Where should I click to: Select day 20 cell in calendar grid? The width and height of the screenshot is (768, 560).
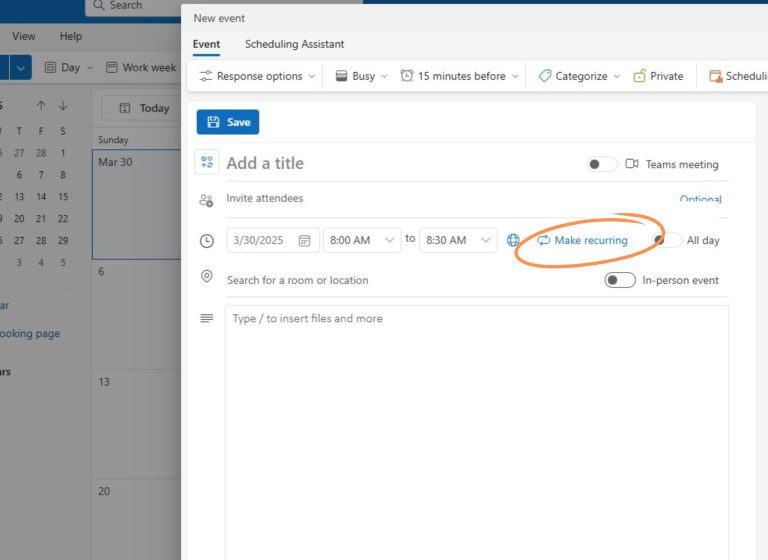point(137,519)
